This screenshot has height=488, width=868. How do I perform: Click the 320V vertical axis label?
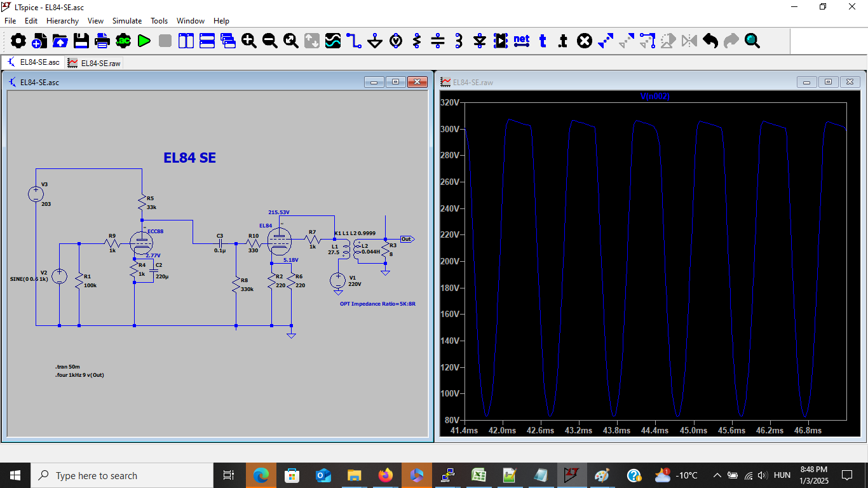coord(449,103)
